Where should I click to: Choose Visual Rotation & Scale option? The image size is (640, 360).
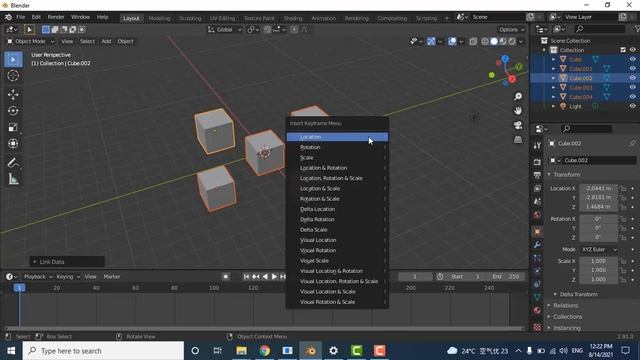(x=337, y=302)
